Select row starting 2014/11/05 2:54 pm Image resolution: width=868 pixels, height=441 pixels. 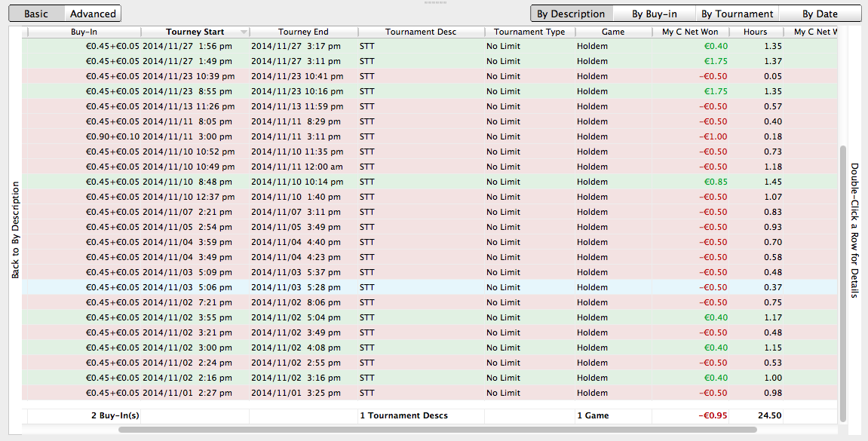pyautogui.click(x=430, y=227)
